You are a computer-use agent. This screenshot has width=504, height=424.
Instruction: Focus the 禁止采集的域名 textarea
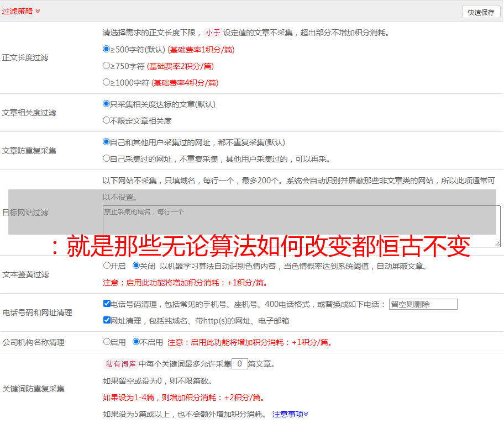tap(302, 226)
